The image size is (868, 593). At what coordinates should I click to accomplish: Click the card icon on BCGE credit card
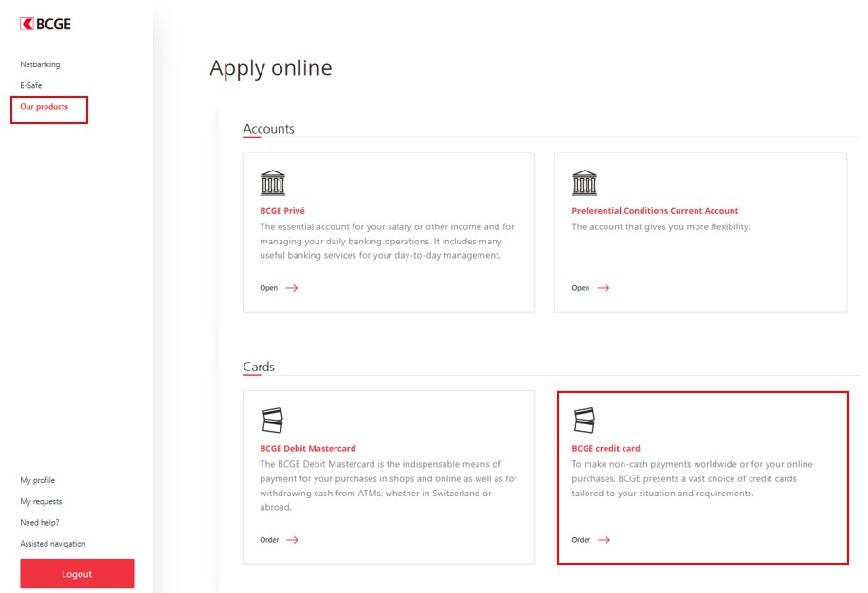click(585, 421)
